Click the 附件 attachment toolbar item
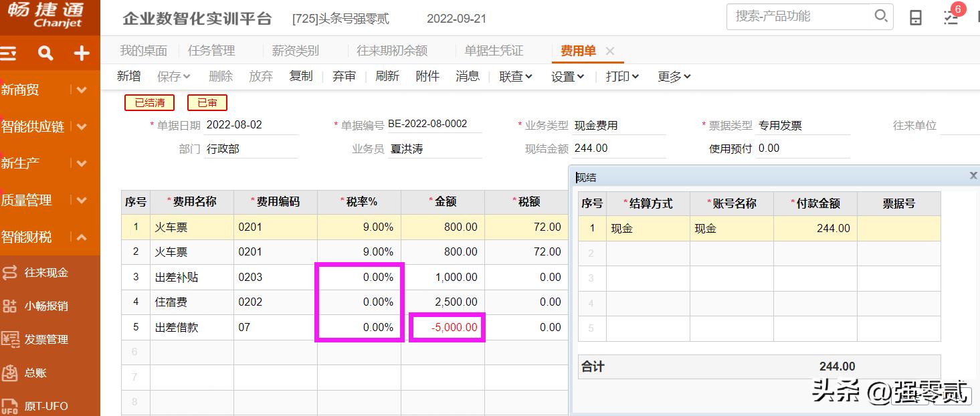The image size is (980, 416). tap(427, 76)
